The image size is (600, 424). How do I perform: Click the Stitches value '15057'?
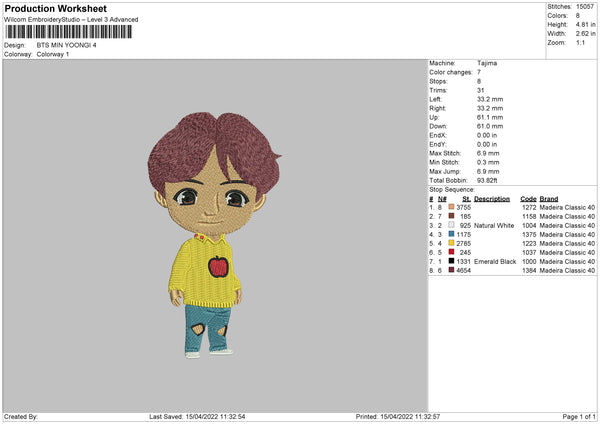(x=585, y=7)
